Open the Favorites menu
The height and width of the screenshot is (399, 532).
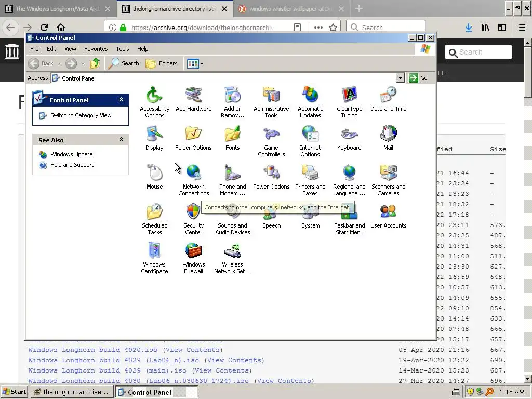(x=96, y=49)
